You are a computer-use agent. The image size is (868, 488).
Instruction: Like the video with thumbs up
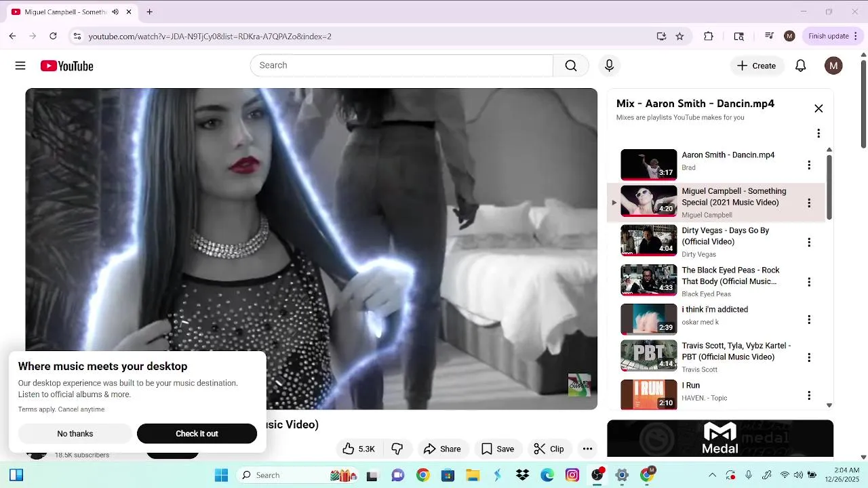[359, 449]
